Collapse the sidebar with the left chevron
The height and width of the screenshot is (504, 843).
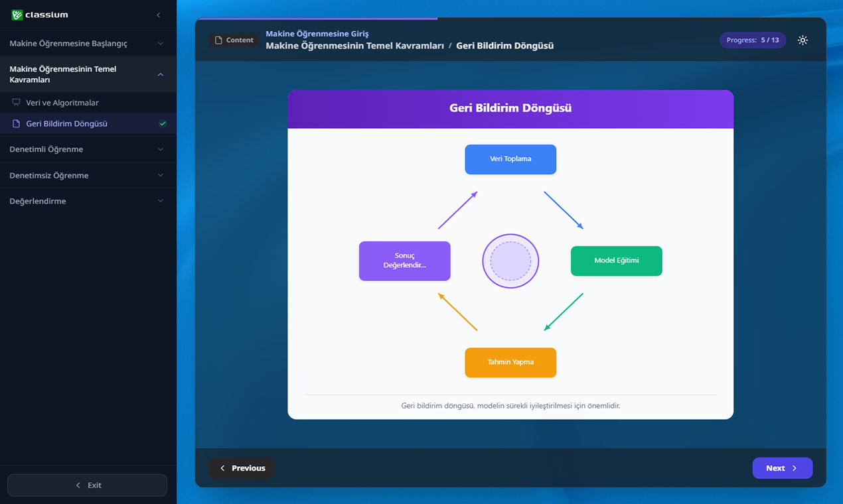(x=158, y=15)
